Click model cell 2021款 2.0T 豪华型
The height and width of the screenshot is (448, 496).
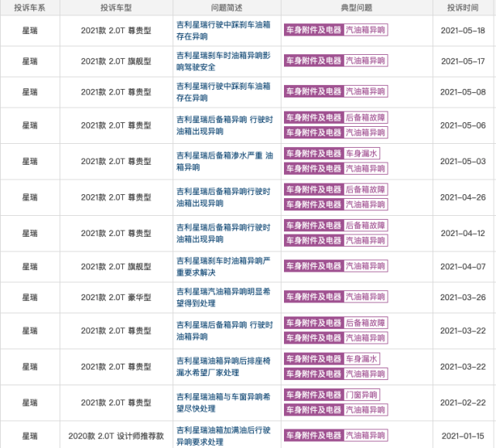click(x=116, y=297)
